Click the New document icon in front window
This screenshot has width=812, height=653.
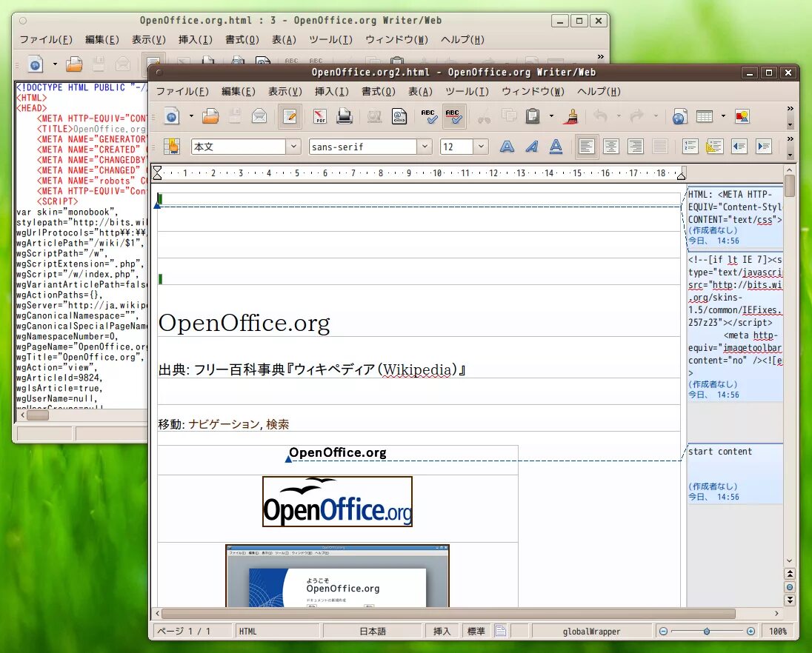[x=172, y=116]
